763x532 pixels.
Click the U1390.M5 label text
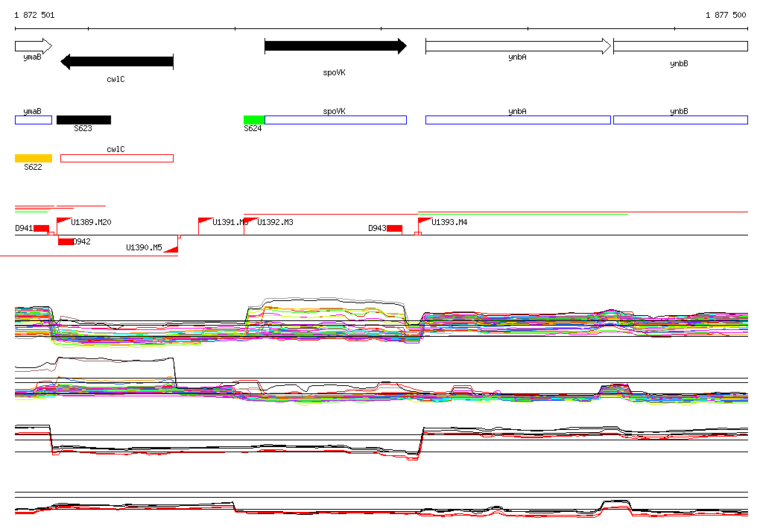[144, 248]
